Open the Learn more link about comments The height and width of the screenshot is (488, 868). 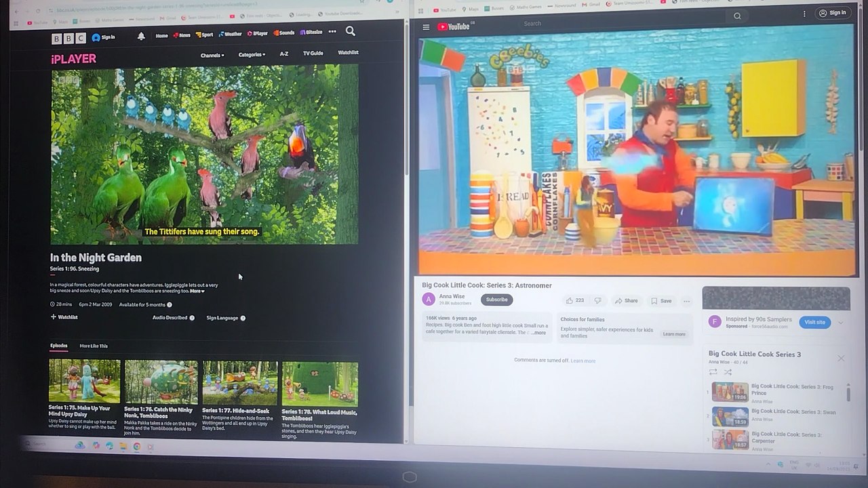point(583,361)
